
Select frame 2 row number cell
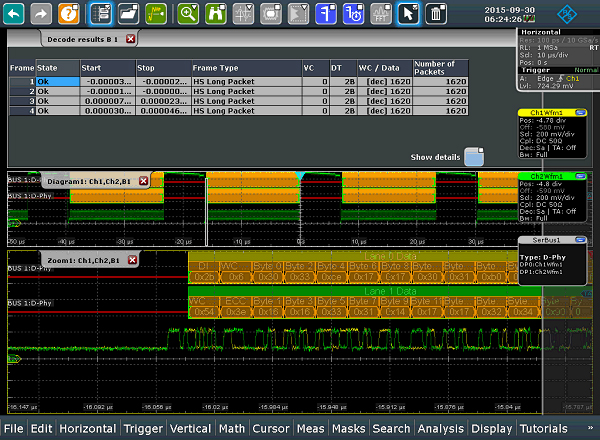point(22,91)
